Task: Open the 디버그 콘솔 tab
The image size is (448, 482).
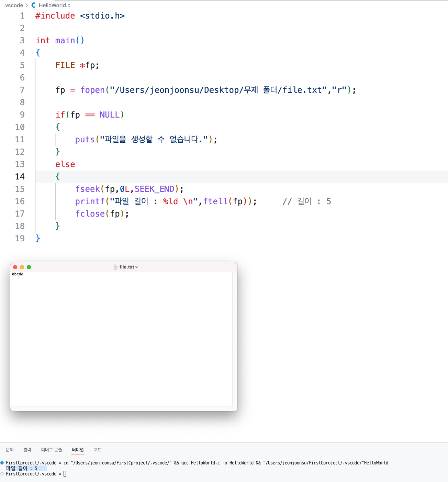Action: click(52, 450)
